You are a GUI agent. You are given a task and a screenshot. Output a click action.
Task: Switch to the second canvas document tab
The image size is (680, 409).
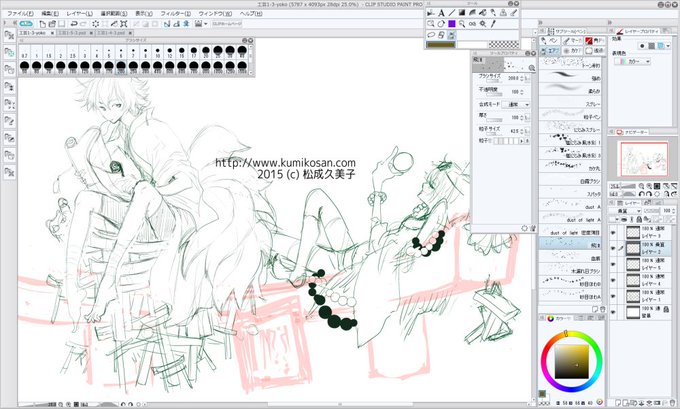pos(76,33)
